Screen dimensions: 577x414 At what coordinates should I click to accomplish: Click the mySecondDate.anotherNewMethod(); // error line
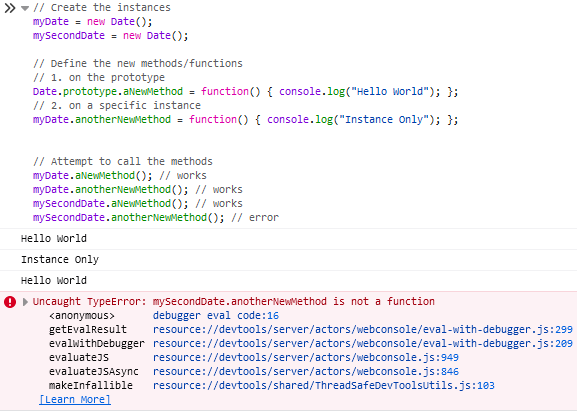tap(156, 217)
